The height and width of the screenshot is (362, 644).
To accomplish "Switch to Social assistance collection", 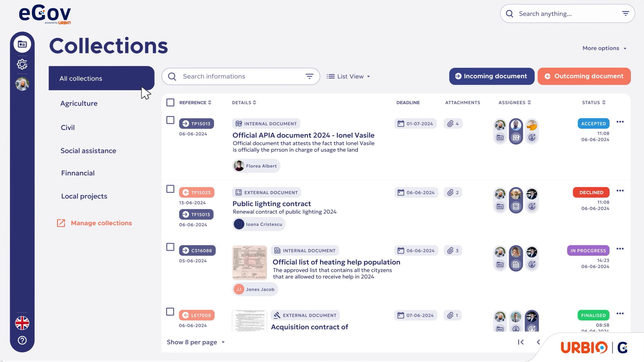I will click(x=88, y=151).
